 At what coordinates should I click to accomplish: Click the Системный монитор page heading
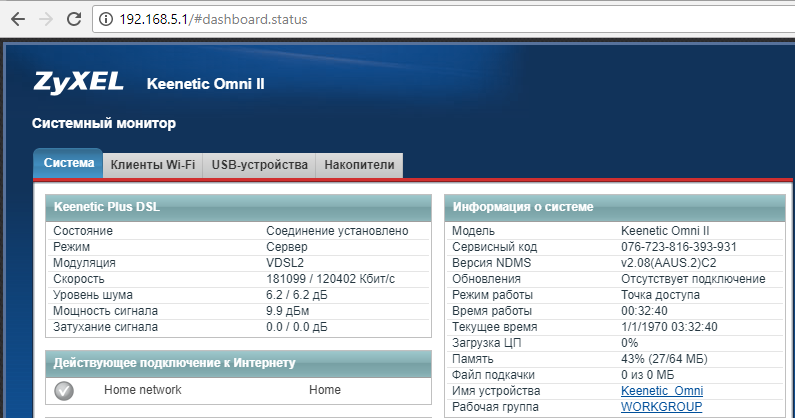point(104,124)
